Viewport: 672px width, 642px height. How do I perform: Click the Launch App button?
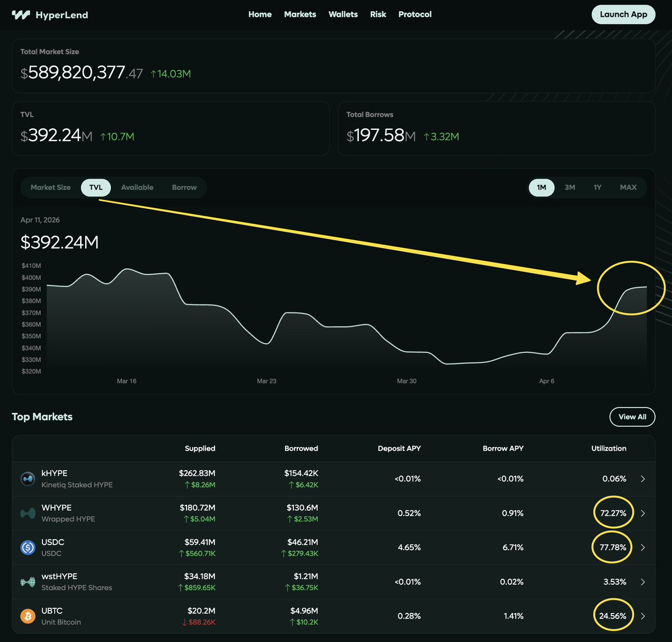click(623, 15)
